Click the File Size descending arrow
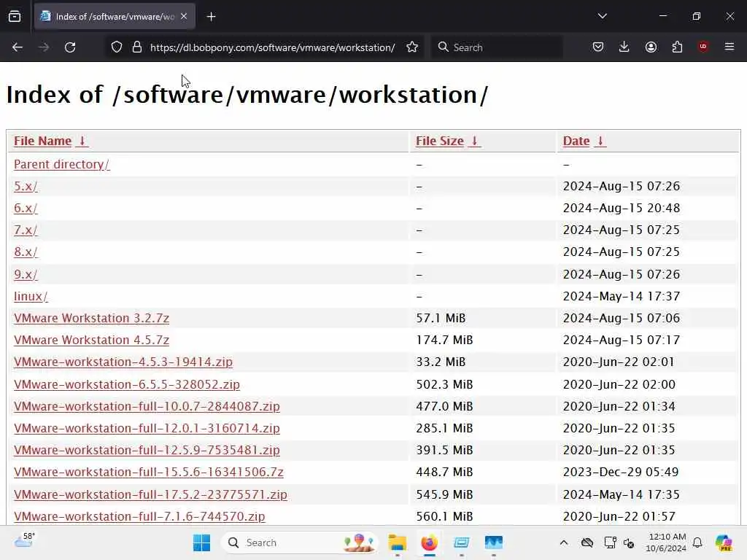747x560 pixels. [474, 141]
